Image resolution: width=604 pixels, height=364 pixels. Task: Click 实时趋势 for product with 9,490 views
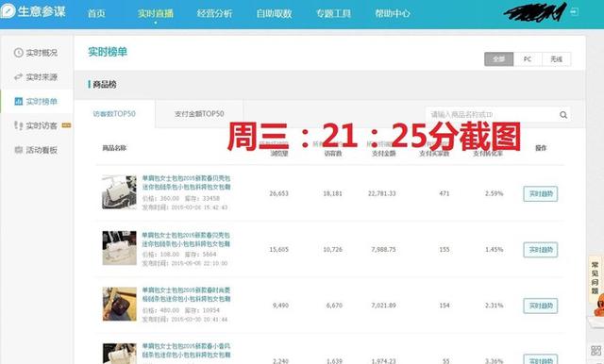click(541, 306)
